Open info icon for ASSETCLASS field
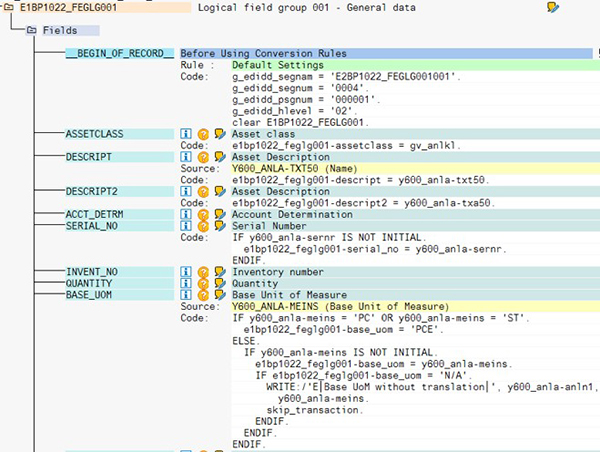This screenshot has width=600, height=452. [186, 133]
